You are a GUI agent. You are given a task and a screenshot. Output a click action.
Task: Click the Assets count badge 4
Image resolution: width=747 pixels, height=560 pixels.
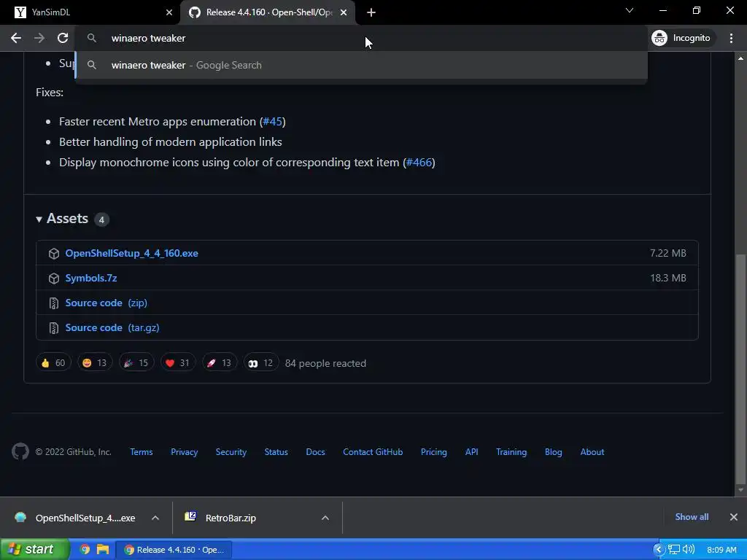[x=101, y=219]
